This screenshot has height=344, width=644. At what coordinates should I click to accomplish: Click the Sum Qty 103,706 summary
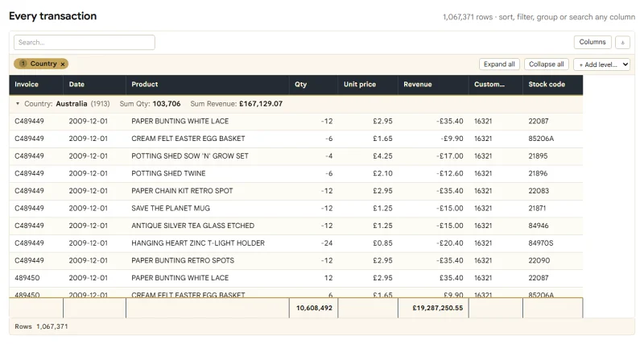point(150,104)
